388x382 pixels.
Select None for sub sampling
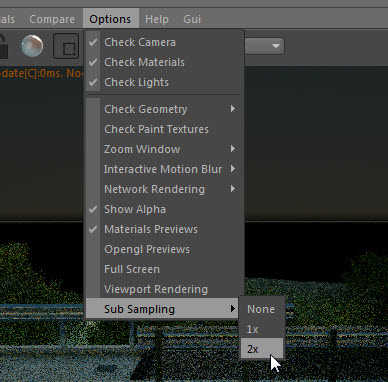tap(262, 309)
